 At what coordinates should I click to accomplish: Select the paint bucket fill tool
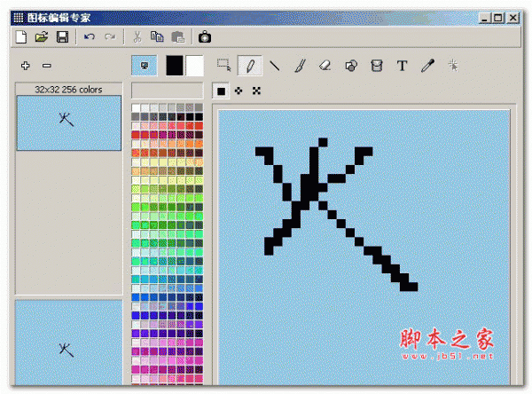377,65
